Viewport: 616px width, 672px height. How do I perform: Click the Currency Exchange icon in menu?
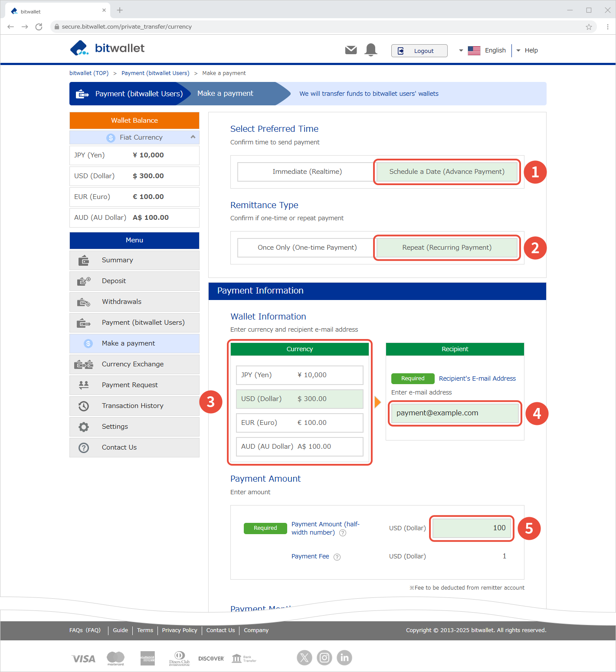pos(84,364)
